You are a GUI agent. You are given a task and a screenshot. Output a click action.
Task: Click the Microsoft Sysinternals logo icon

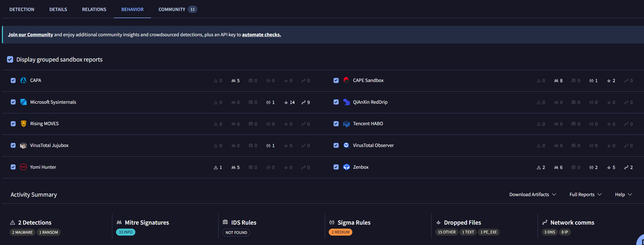click(23, 102)
